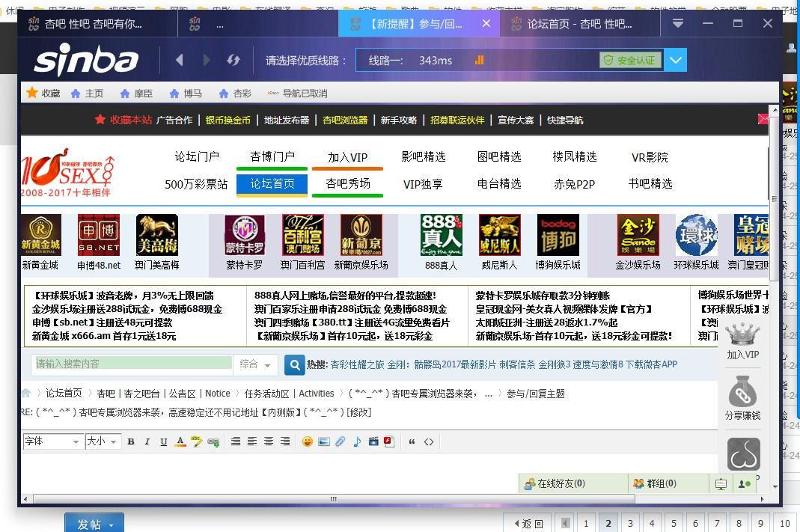Click the 收藏本站 red star link
Screen dimensions: 800x532
coord(123,120)
